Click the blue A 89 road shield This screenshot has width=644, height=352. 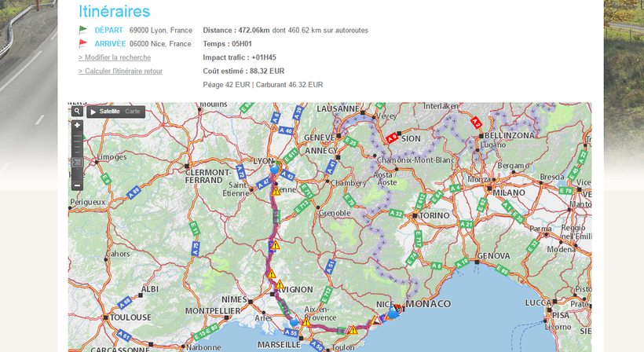pyautogui.click(x=134, y=192)
